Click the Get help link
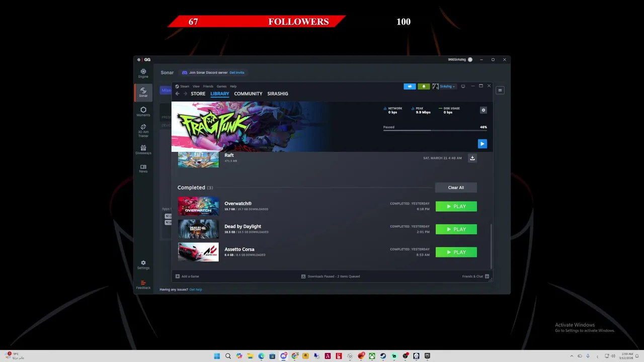 click(196, 290)
